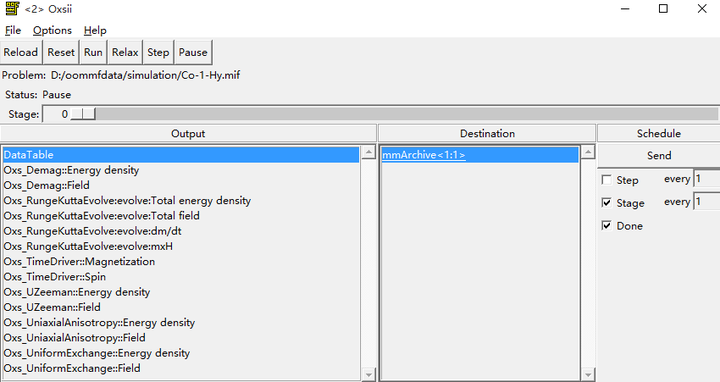Click the Output list scroll-down arrow
Image resolution: width=720 pixels, height=382 pixels.
368,375
